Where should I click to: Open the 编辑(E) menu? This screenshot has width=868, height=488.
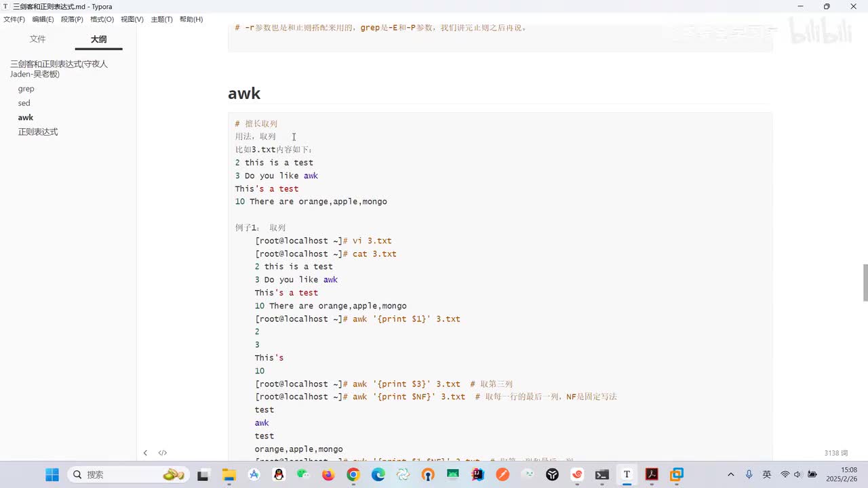coord(43,19)
